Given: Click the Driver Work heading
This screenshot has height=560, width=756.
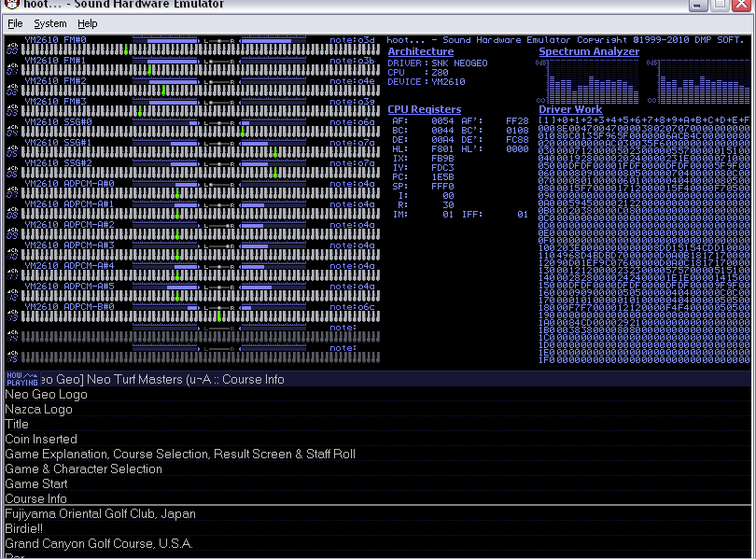Looking at the screenshot, I should coord(570,110).
